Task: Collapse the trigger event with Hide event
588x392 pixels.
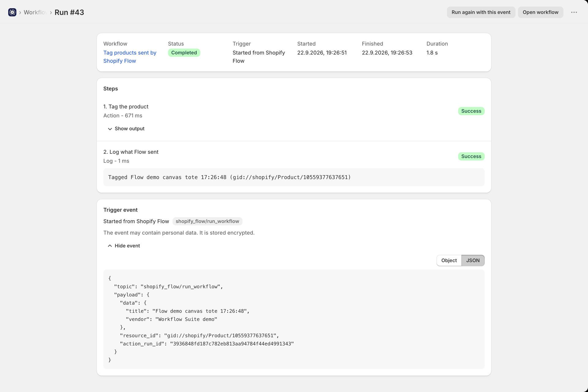Action: (124, 246)
